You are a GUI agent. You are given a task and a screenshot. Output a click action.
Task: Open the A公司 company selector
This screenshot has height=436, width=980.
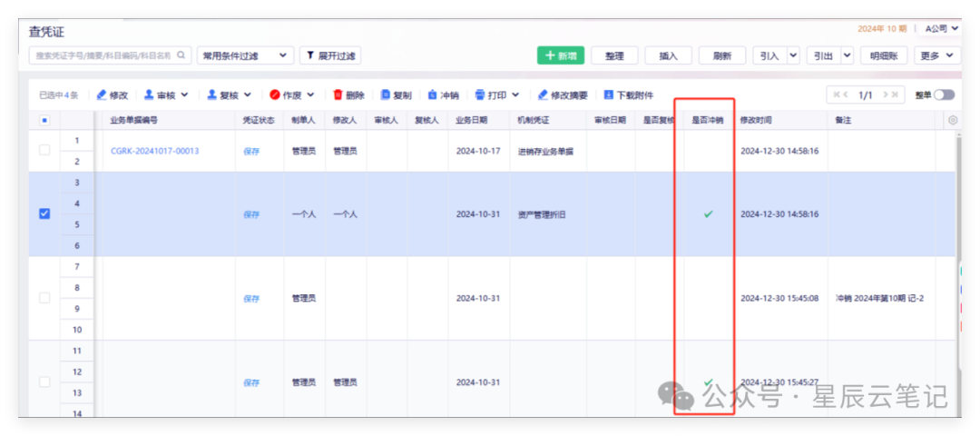coord(942,29)
